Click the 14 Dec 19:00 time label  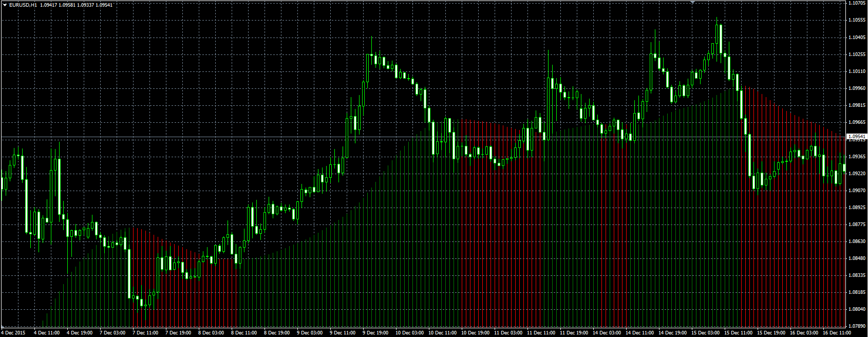coord(672,333)
